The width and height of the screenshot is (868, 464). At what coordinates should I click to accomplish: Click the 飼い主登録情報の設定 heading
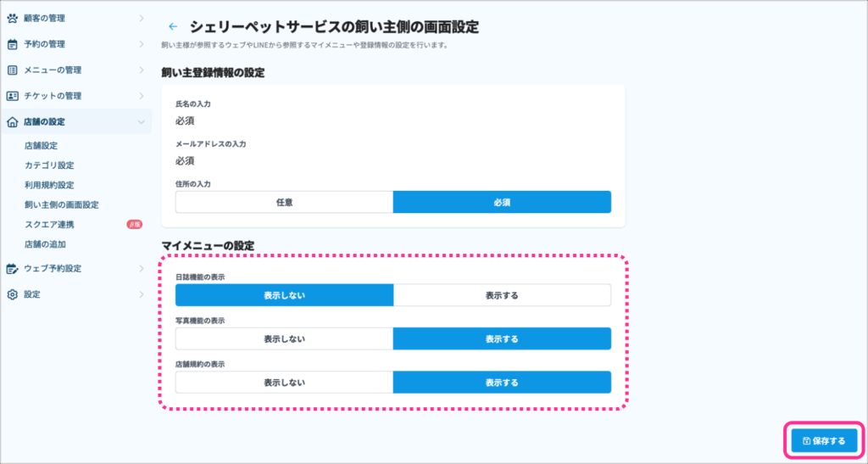(213, 73)
